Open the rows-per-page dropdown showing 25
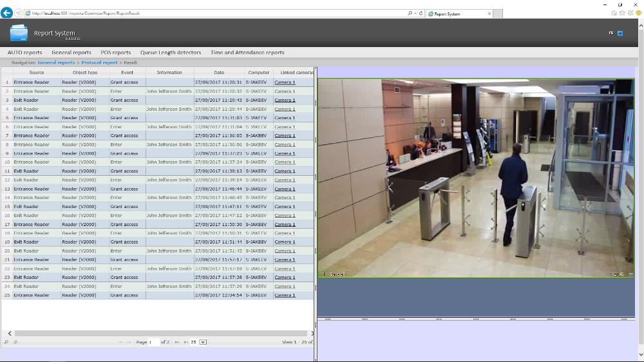 [203, 342]
